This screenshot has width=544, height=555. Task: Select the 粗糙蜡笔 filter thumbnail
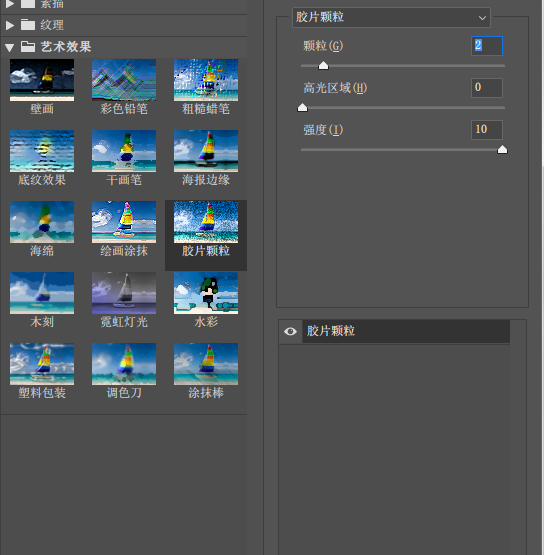point(206,80)
